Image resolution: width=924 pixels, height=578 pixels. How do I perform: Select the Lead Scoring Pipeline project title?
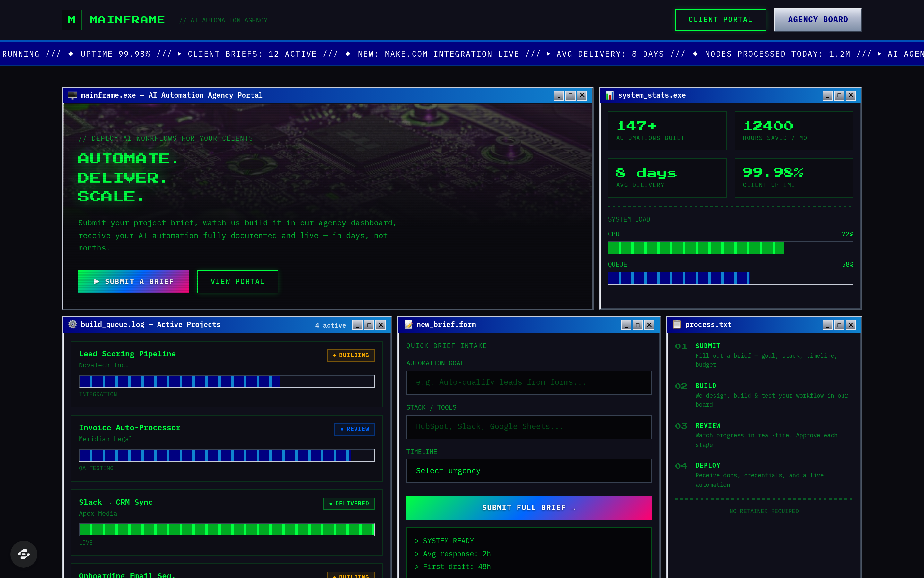point(127,354)
